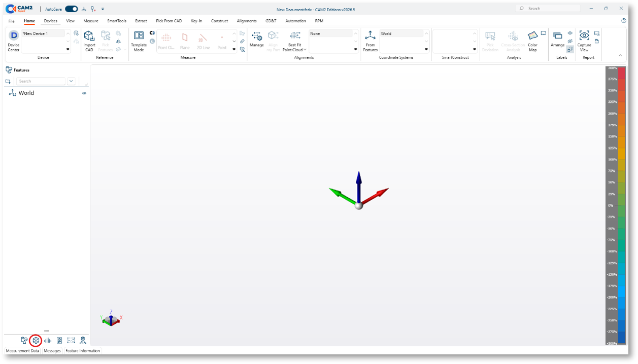Open the report panel icon at bottom
The height and width of the screenshot is (364, 638).
59,341
